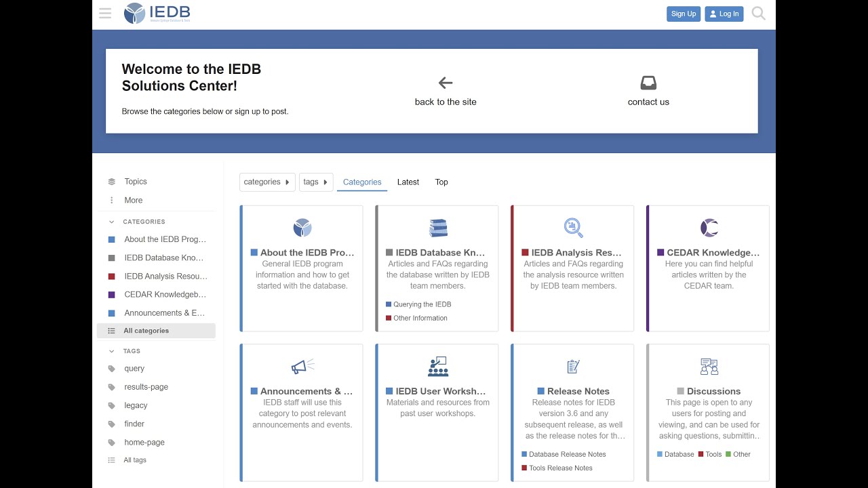The width and height of the screenshot is (868, 488).
Task: Follow the contact us link
Action: point(648,102)
